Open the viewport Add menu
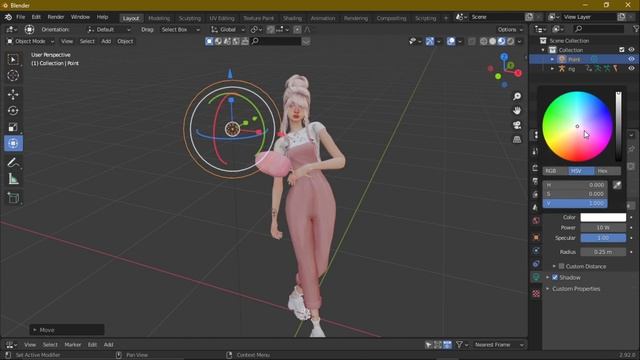This screenshot has width=640, height=360. pyautogui.click(x=106, y=41)
